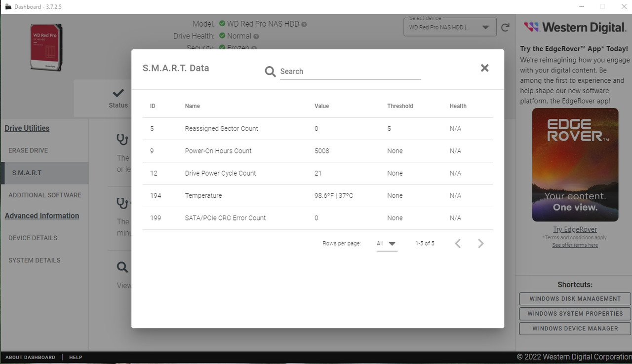Click the stethoscope short test icon
The width and height of the screenshot is (632, 364).
[122, 140]
